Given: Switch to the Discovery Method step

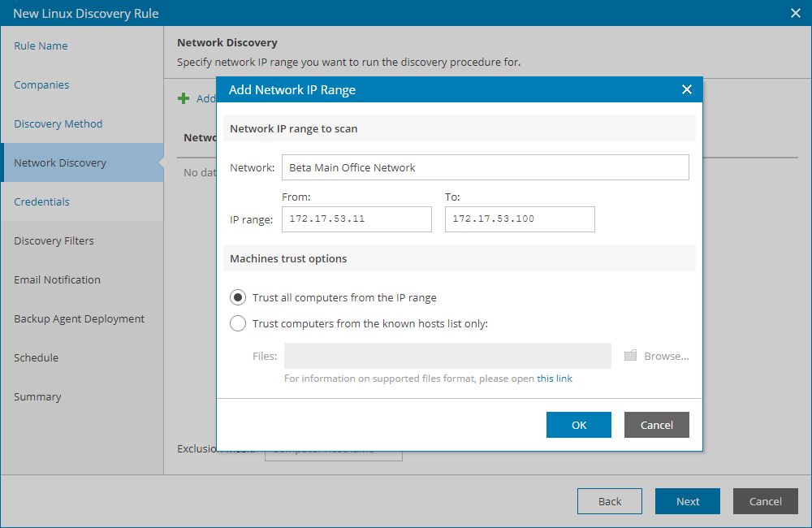Looking at the screenshot, I should [x=58, y=123].
